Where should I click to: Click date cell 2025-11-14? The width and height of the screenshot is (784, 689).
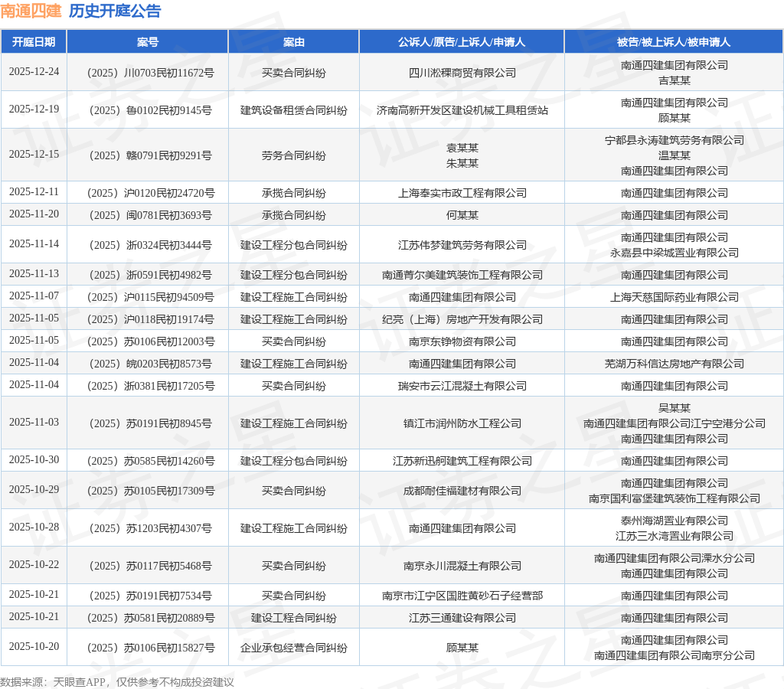(34, 244)
